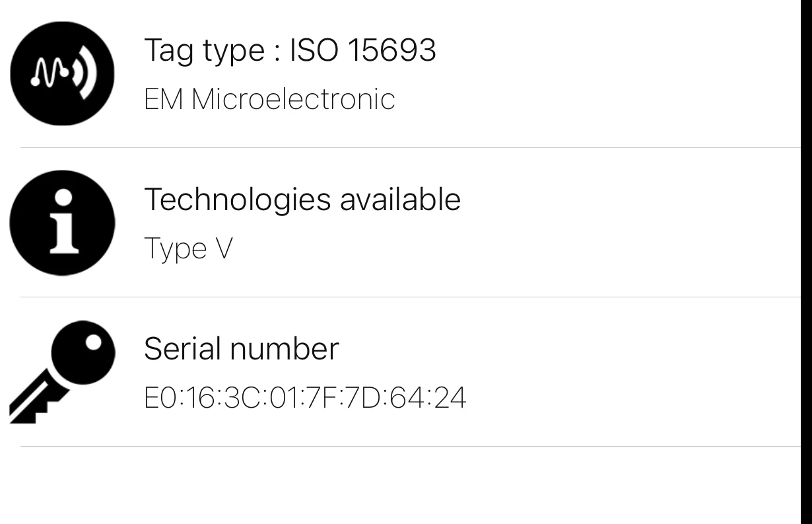Select the serial value E0:16:3C:01:7F:7D:64:24

pos(305,398)
